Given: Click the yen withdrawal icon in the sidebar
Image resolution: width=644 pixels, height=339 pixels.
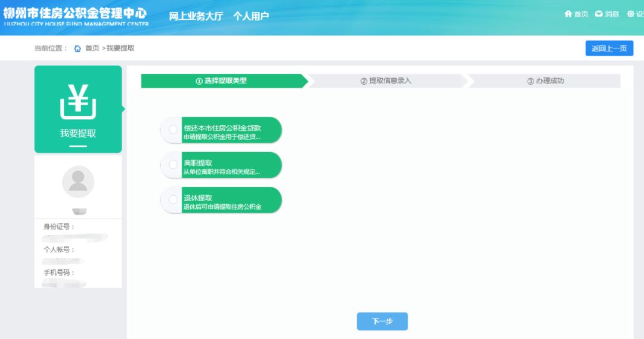Looking at the screenshot, I should [78, 101].
